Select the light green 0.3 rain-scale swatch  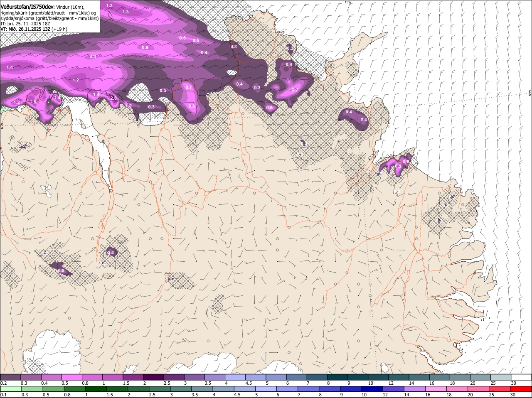click(x=32, y=389)
